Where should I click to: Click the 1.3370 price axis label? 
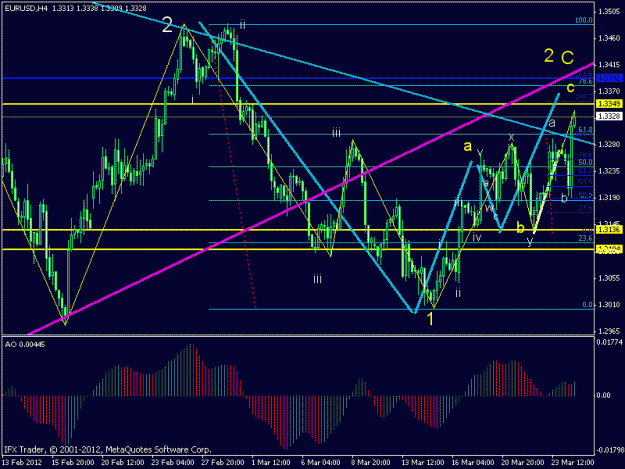click(x=609, y=91)
